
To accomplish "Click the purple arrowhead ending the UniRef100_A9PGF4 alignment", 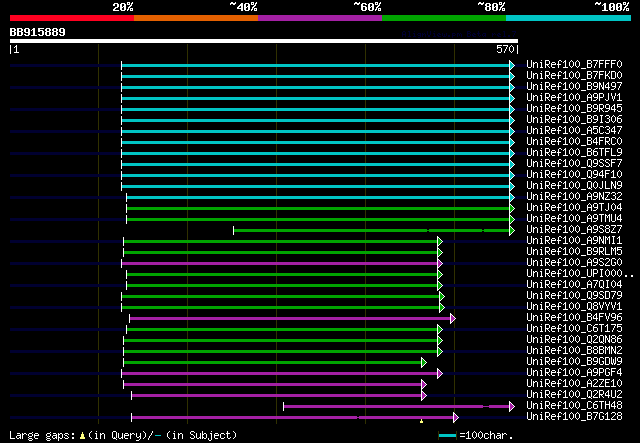I will point(440,374).
